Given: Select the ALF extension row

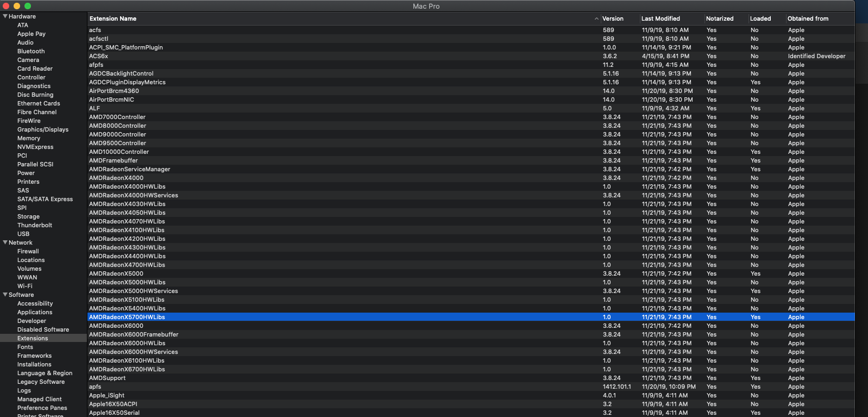Looking at the screenshot, I should point(471,108).
